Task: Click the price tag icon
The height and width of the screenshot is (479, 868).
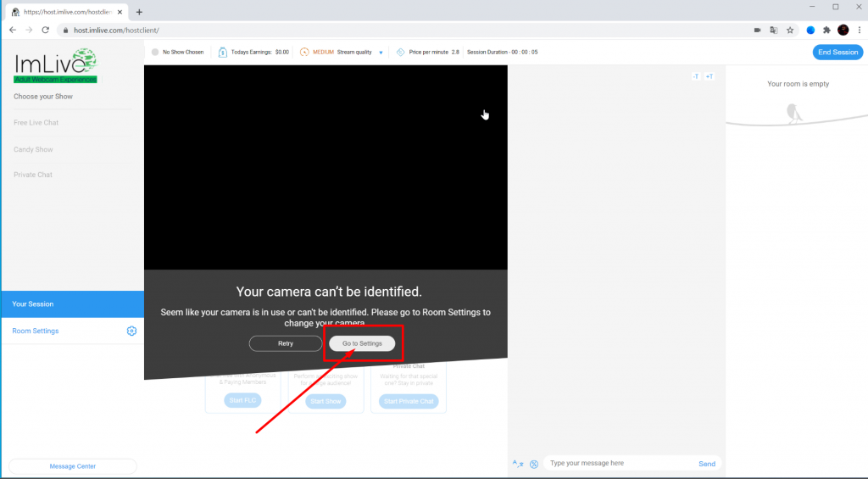Action: pos(401,52)
